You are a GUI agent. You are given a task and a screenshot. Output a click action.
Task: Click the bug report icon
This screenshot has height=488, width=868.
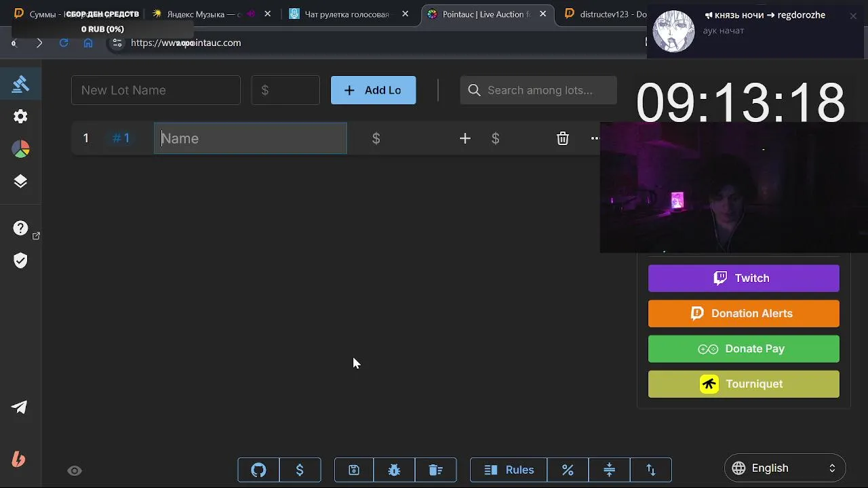395,470
